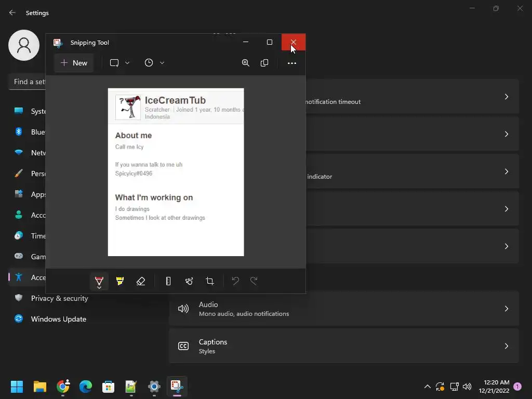Open Apps in Settings sidebar
The image size is (532, 399).
coord(29,194)
